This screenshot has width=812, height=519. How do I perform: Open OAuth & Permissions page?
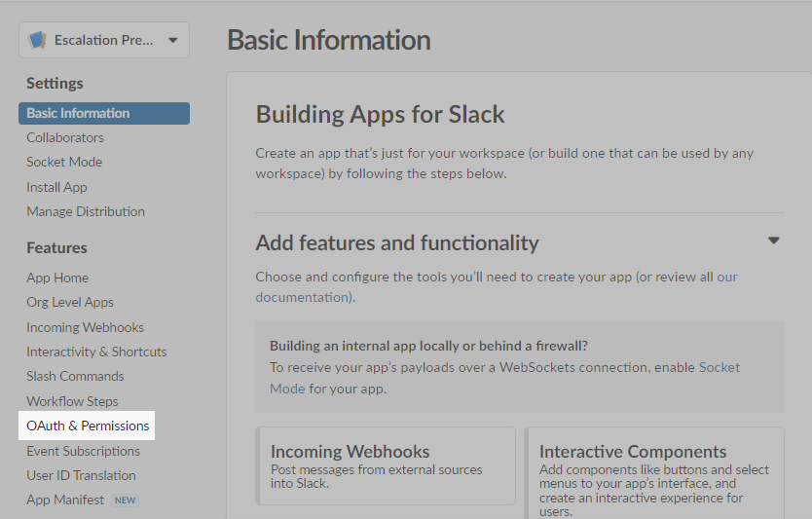(x=88, y=426)
